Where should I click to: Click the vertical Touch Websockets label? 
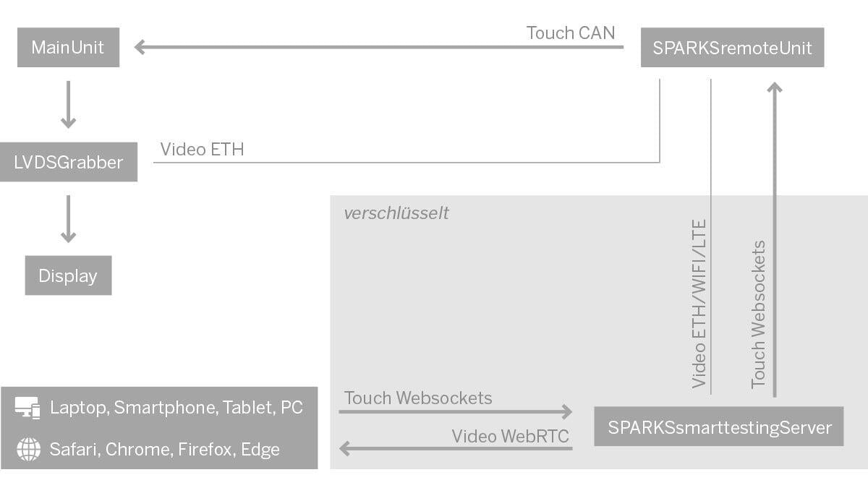758,314
